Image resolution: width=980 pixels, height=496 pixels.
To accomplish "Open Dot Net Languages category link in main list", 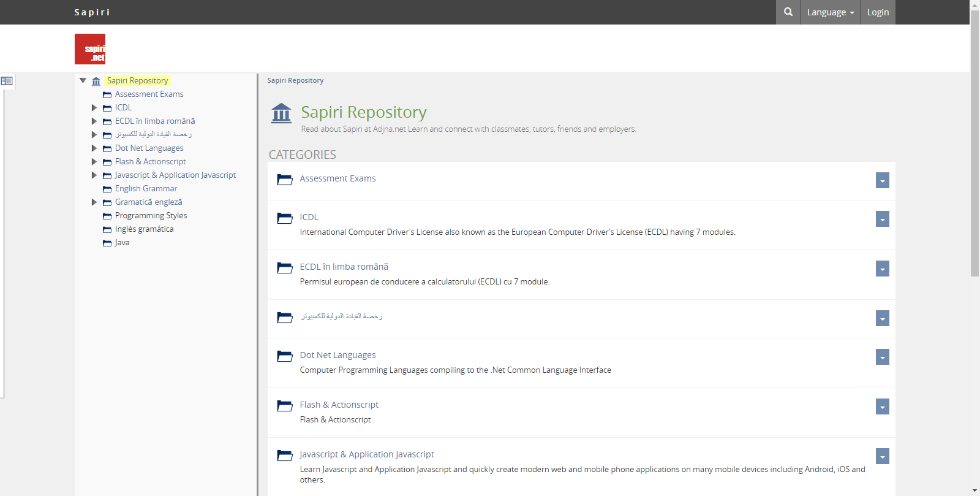I will point(337,355).
